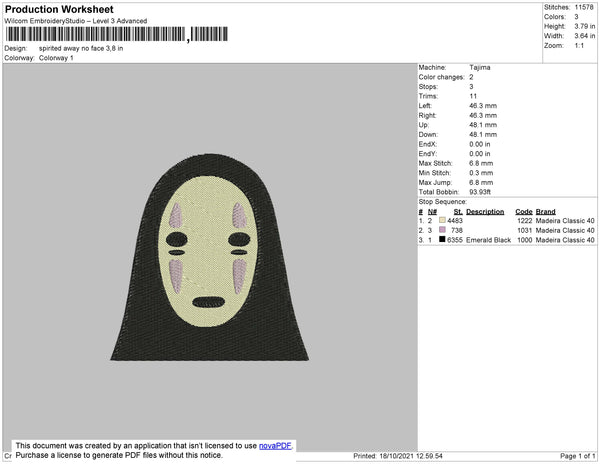The width and height of the screenshot is (600, 464).
Task: Click the Height value 3.79 in
Action: click(585, 26)
